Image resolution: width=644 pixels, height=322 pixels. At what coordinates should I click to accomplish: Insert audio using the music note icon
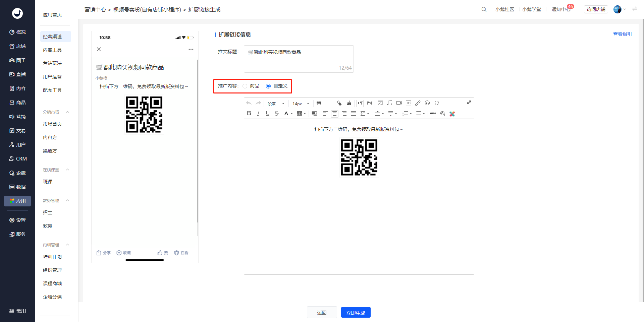click(x=389, y=103)
